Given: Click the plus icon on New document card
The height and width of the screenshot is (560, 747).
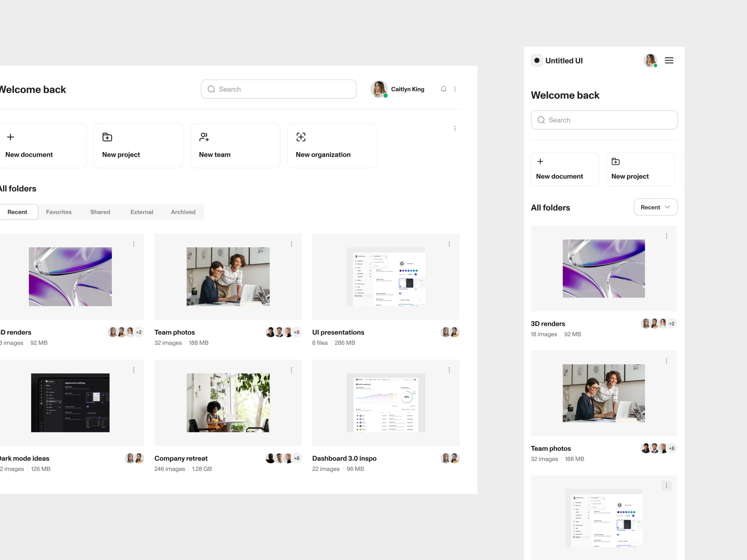Looking at the screenshot, I should (x=11, y=137).
